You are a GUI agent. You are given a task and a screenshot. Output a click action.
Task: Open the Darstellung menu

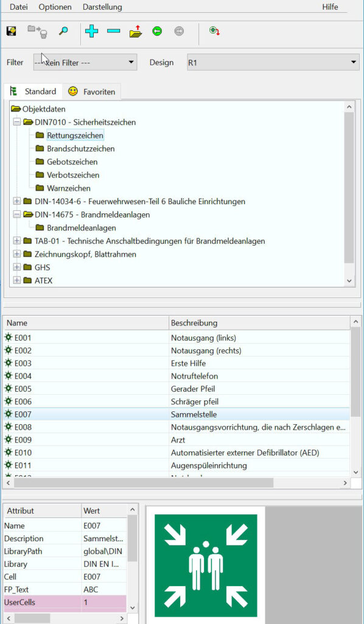[102, 7]
